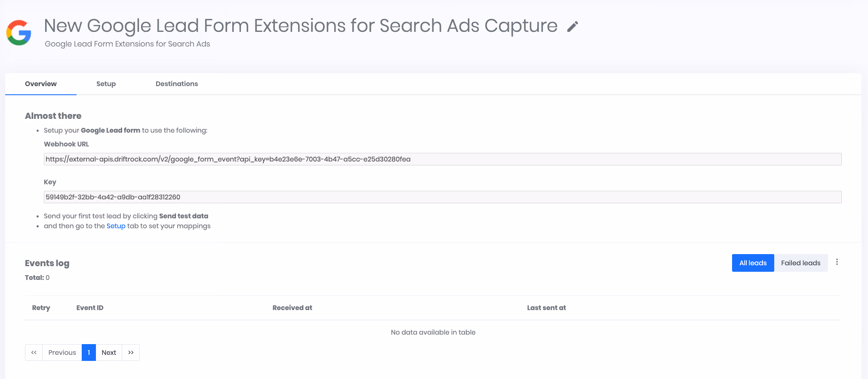Click the 'Google Lead Form Extensions for Search Ads' subtitle
This screenshot has width=868, height=379.
tap(127, 44)
